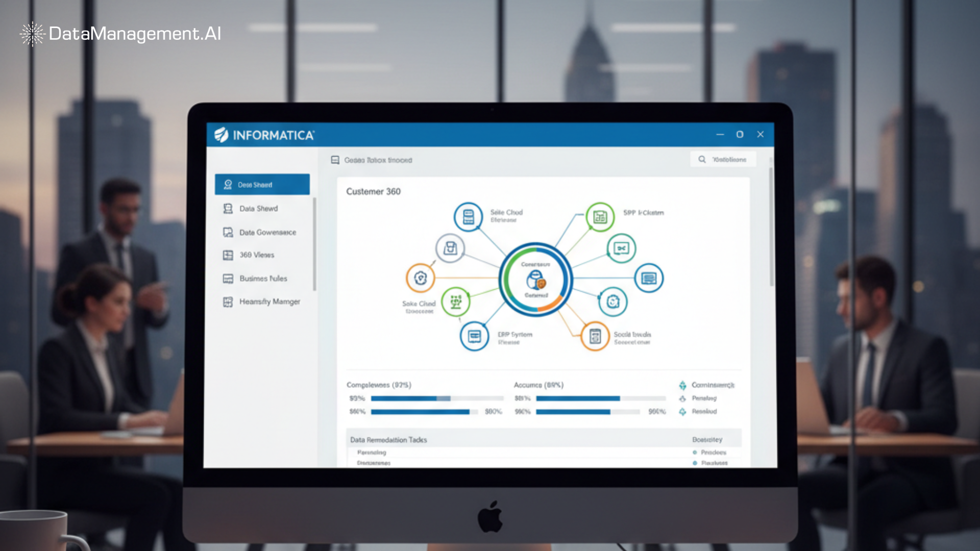Toggle the Pending status indicator
Screen dimensions: 980x551
point(682,398)
